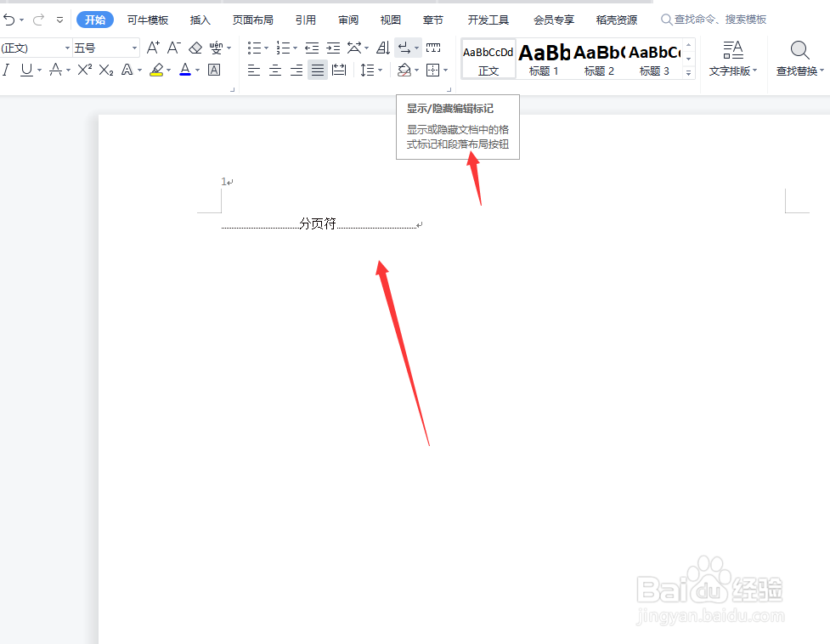Click the redo arrow icon
The width and height of the screenshot is (830, 644).
click(38, 20)
